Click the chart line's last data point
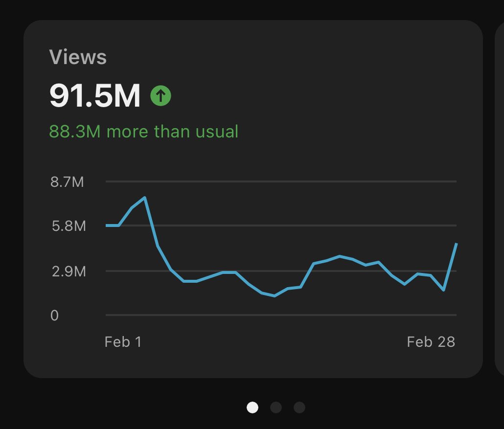 [x=456, y=244]
